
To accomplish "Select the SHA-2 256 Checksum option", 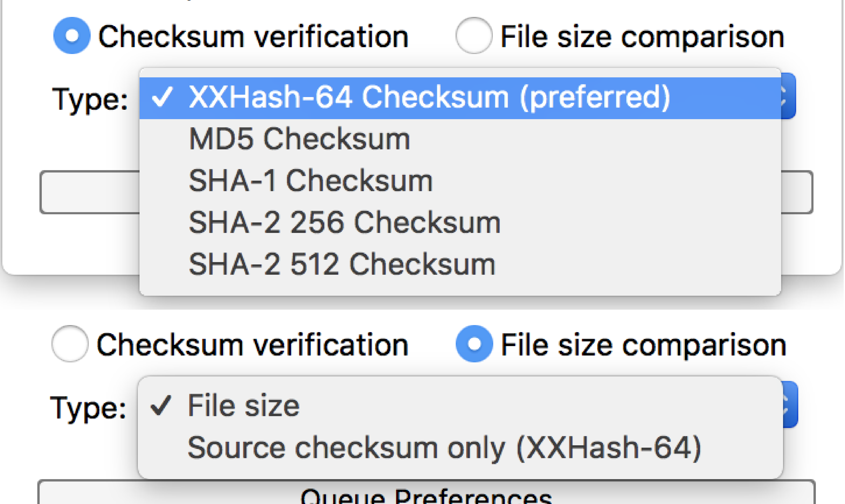I will (x=344, y=222).
